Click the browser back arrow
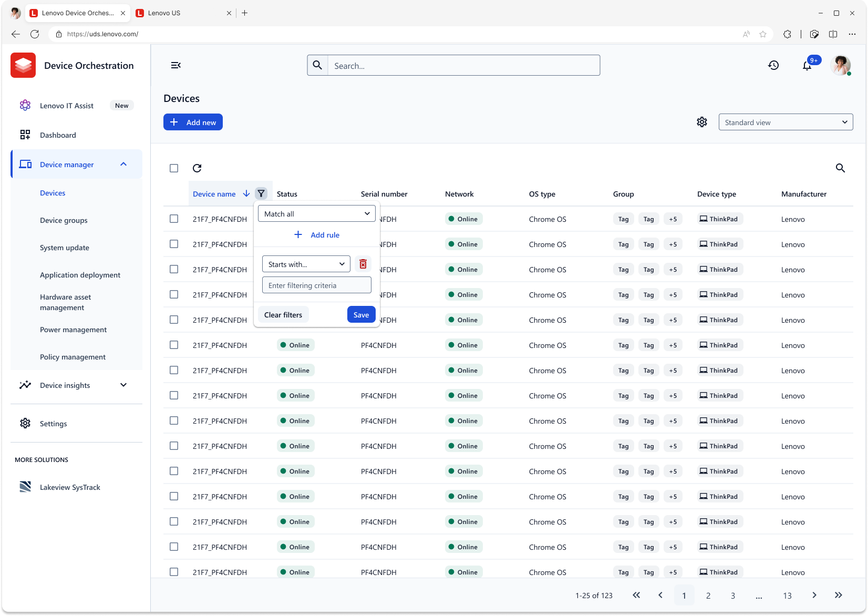 [x=16, y=34]
